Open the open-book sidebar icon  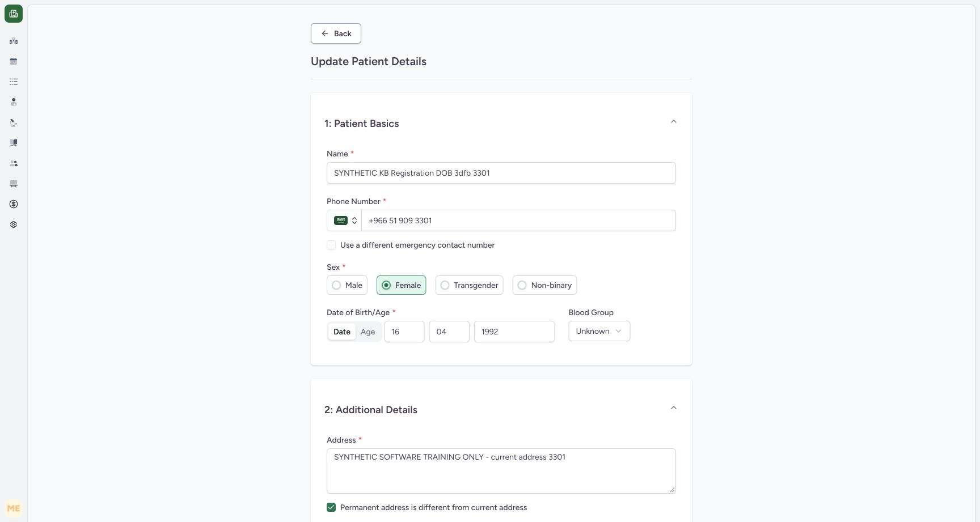(14, 143)
